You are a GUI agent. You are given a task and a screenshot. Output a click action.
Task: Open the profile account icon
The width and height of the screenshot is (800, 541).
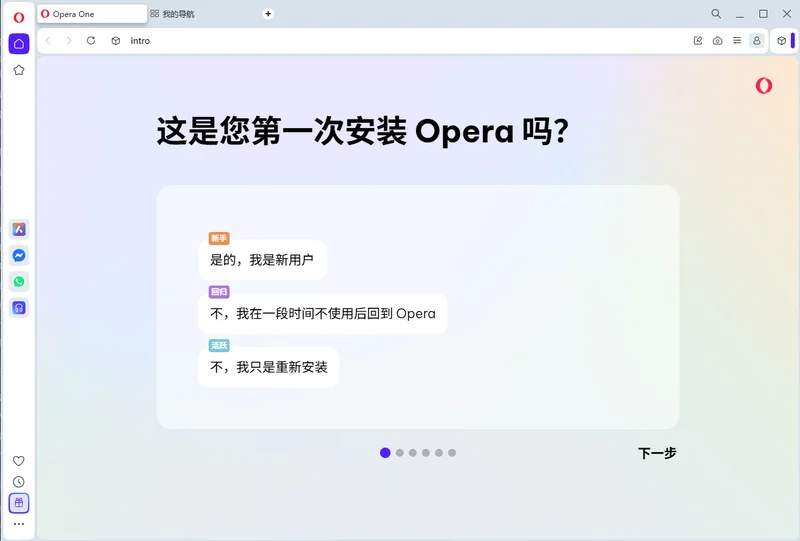pyautogui.click(x=757, y=41)
